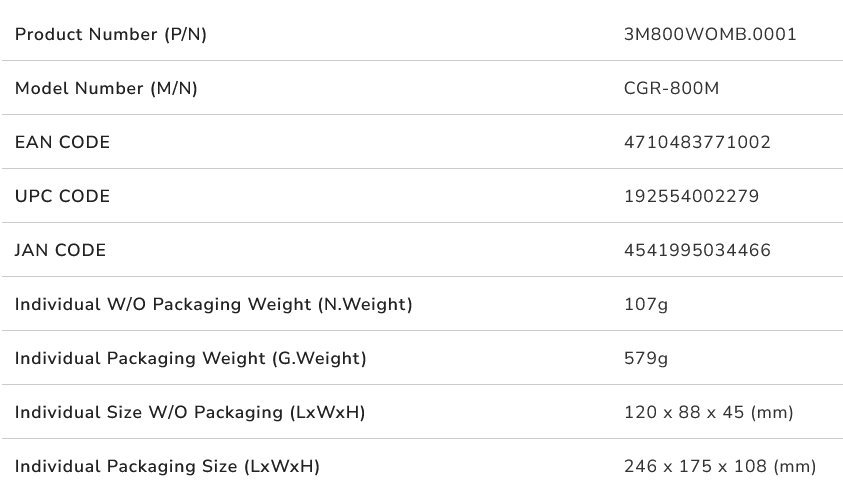Click the JAN CODE label
This screenshot has width=843, height=498.
click(60, 250)
